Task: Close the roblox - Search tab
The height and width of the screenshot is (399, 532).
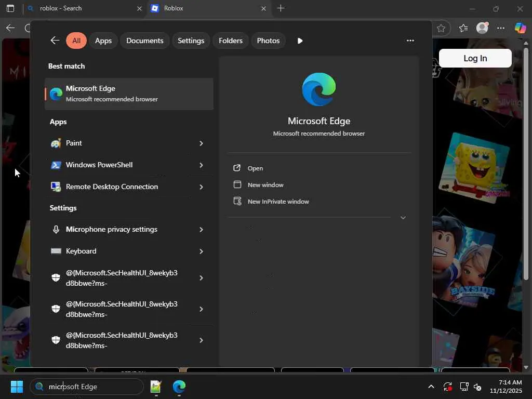Action: (139, 8)
